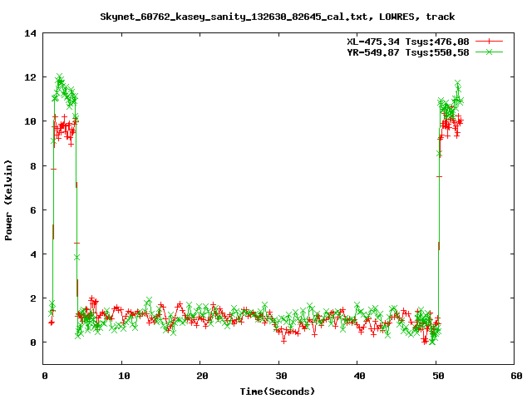Select the YR-549.87 Tsys:550.58 legend label

[408, 52]
